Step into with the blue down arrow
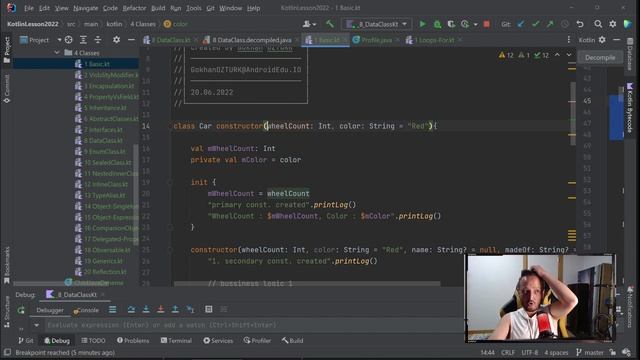Screen dimensions: 640x360 146,310
